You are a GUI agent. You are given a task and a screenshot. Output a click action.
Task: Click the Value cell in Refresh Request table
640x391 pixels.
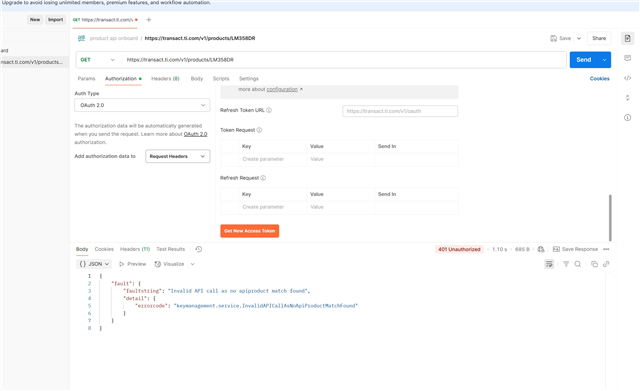340,207
